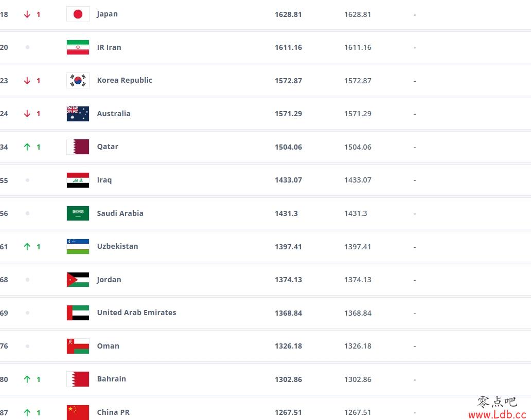The height and width of the screenshot is (420, 531).
Task: Open the www.Ldb.cc watermark link
Action: [497, 414]
